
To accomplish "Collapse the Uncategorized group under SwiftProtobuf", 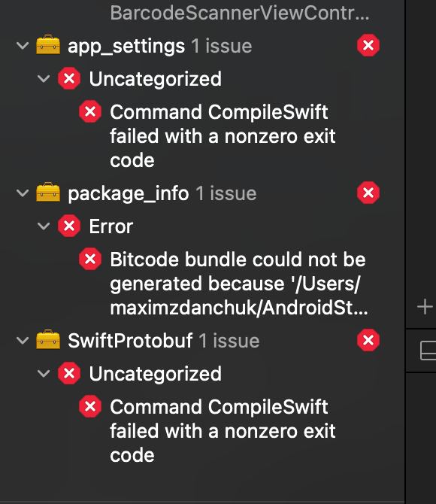I will tap(44, 374).
